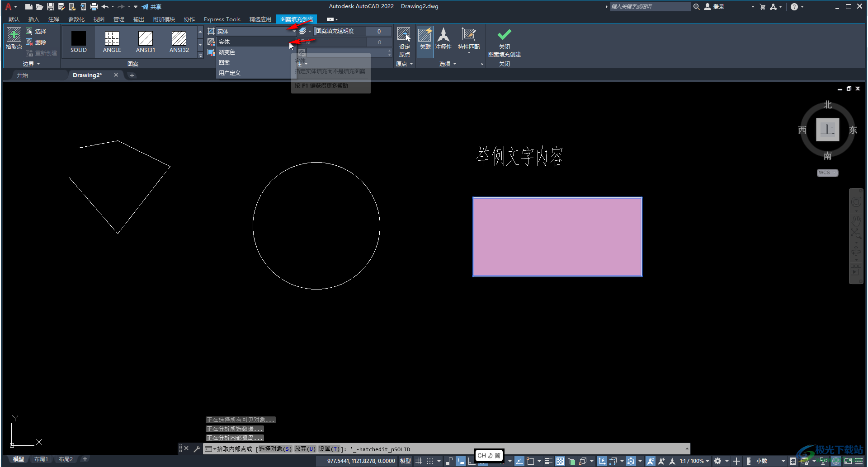Click the command line customize wrench icon

click(197, 449)
